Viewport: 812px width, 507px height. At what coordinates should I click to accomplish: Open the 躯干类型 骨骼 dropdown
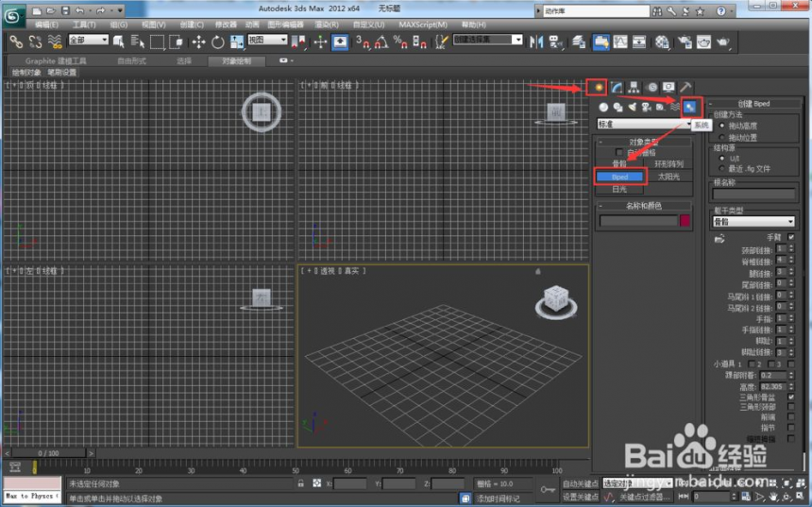coord(753,222)
